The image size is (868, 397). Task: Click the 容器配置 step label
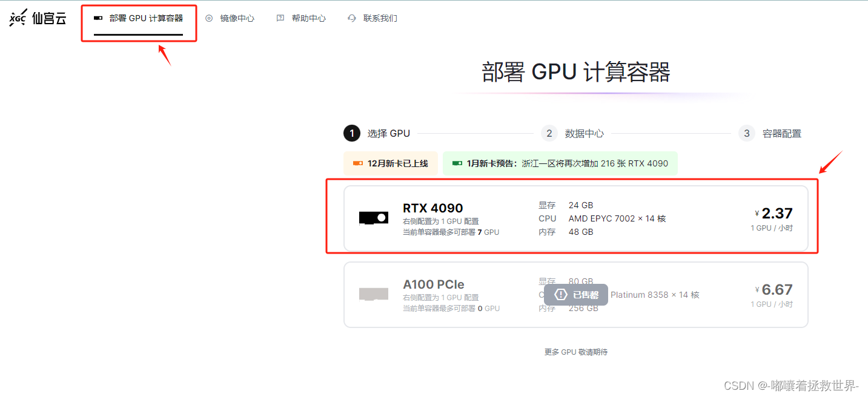[782, 134]
